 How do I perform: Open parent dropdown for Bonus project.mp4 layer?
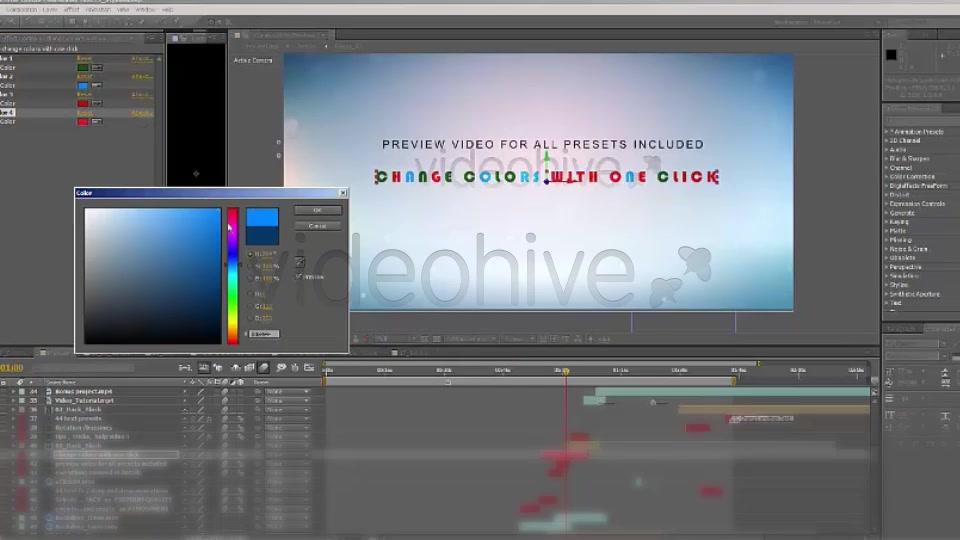click(287, 391)
